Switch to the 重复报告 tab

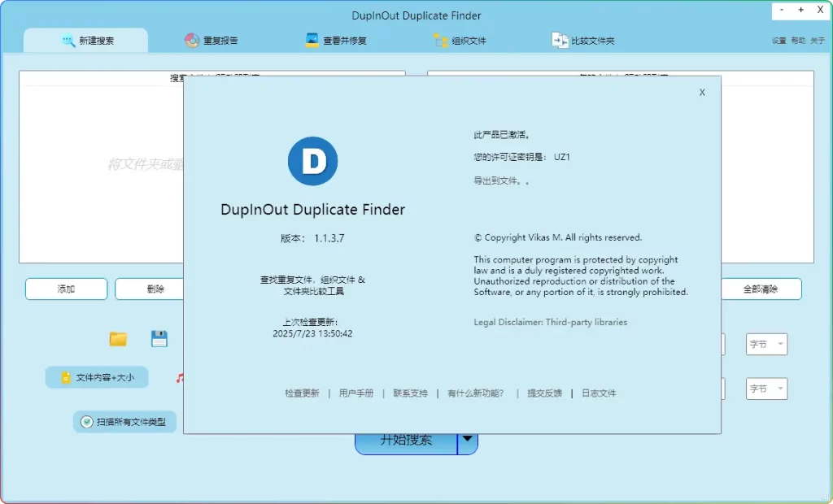212,41
